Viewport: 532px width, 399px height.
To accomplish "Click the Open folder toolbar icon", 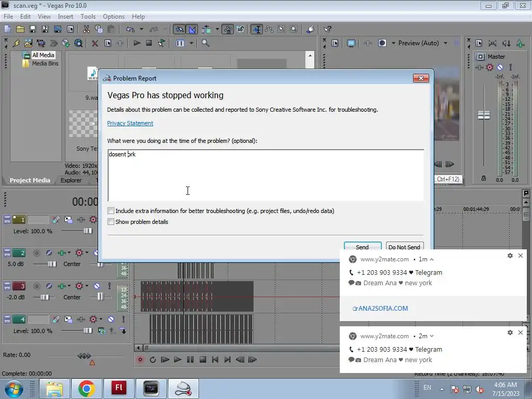I will 20,29.
